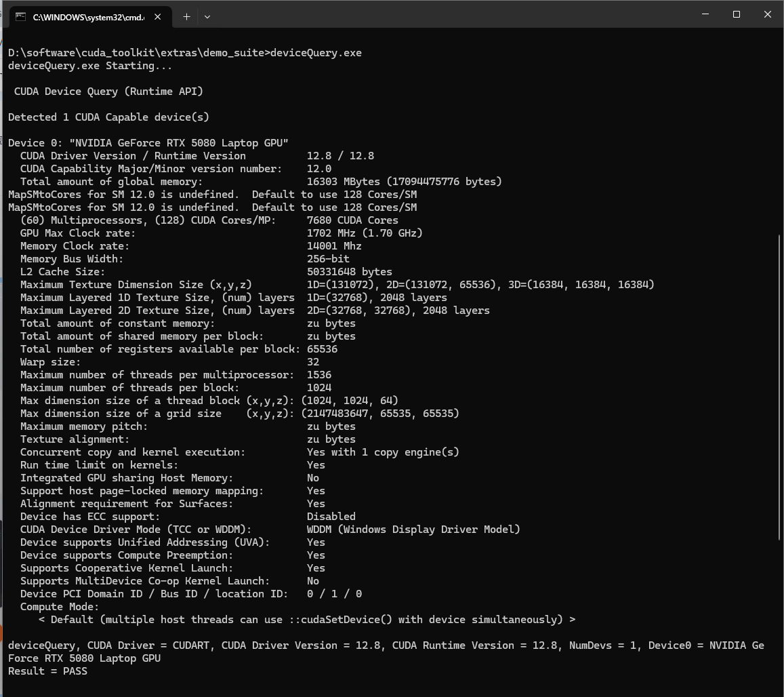The image size is (784, 697).
Task: Click 'Alignment requirement for Surfaces:' label
Action: coord(127,504)
